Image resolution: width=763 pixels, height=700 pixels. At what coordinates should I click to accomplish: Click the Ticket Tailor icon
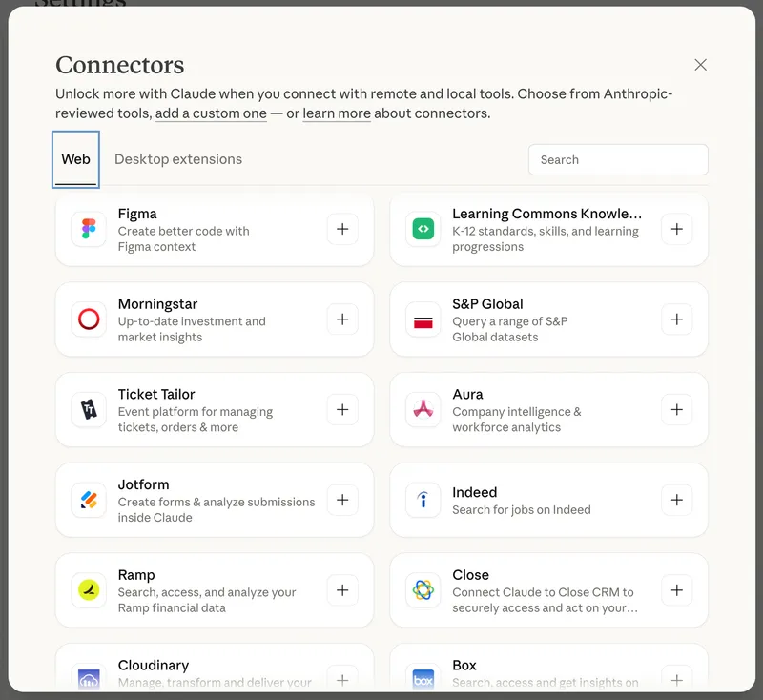(x=88, y=409)
